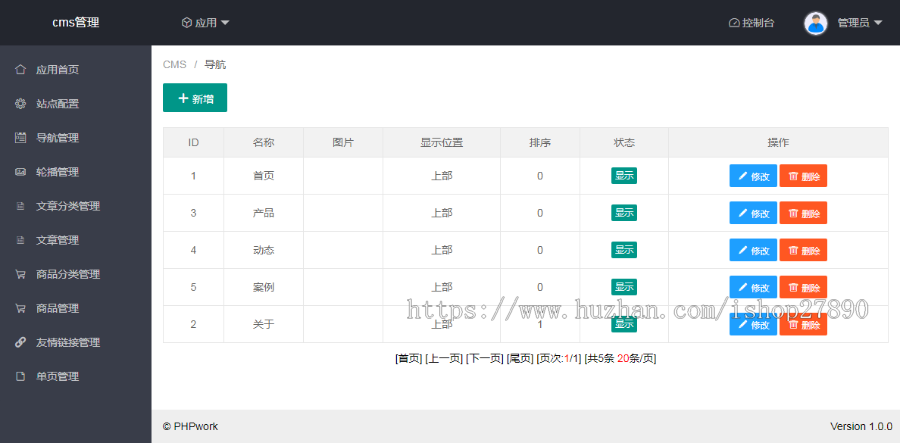This screenshot has height=443, width=900.
Task: Toggle 显示 status of 动态 row
Action: [624, 250]
